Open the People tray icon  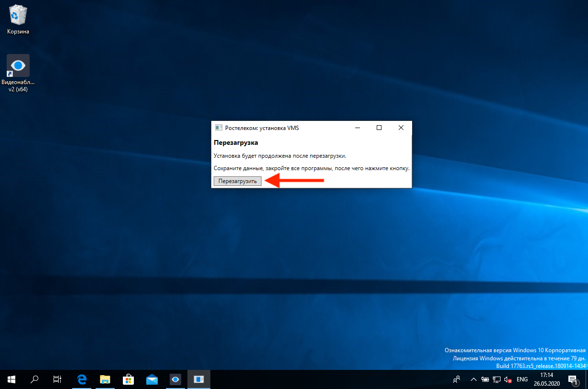(457, 379)
